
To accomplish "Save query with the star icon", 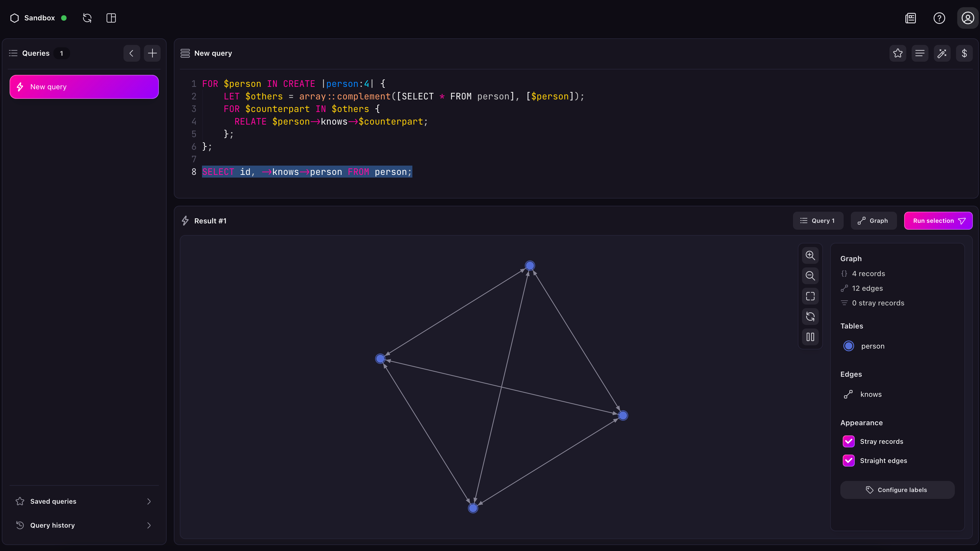I will 898,53.
